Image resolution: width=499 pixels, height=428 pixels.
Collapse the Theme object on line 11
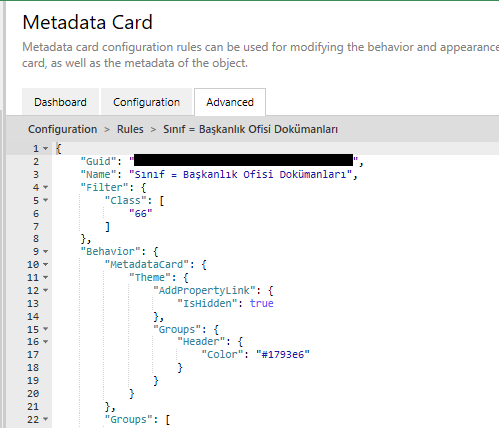pos(46,278)
